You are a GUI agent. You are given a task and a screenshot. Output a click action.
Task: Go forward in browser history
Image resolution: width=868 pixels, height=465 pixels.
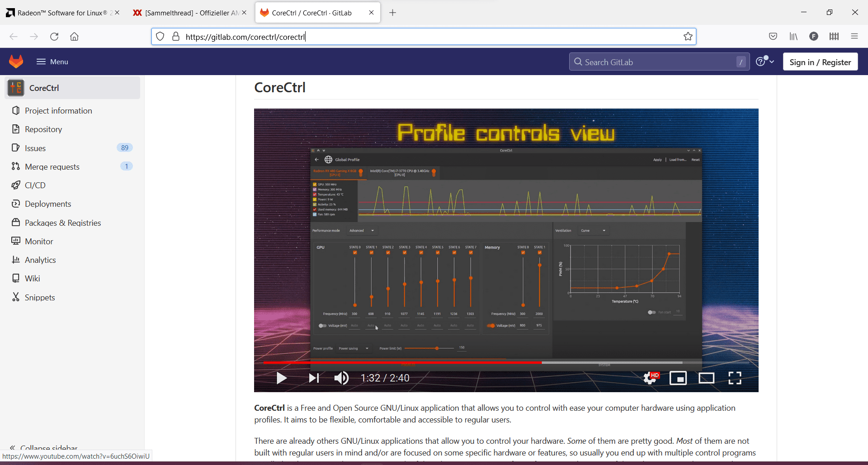point(34,37)
